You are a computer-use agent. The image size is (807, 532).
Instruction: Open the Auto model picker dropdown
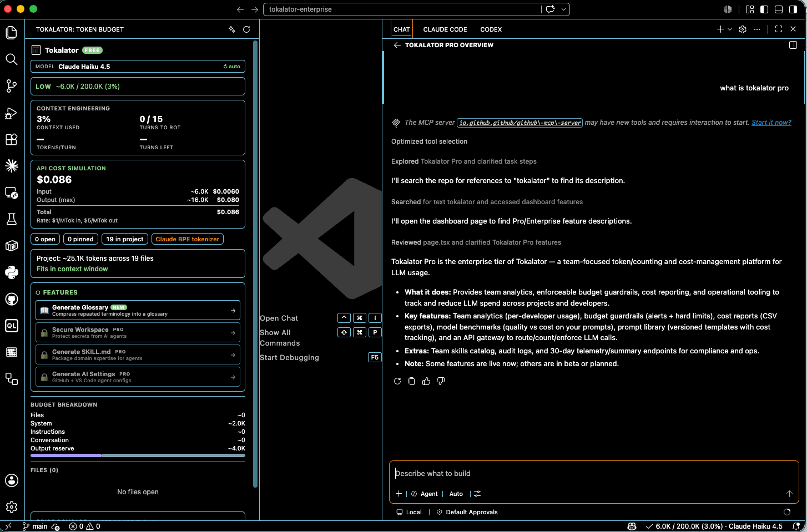456,494
